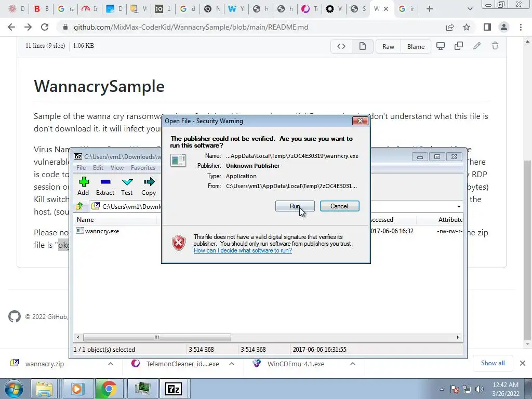Show the source code view on GitHub

coord(341,46)
